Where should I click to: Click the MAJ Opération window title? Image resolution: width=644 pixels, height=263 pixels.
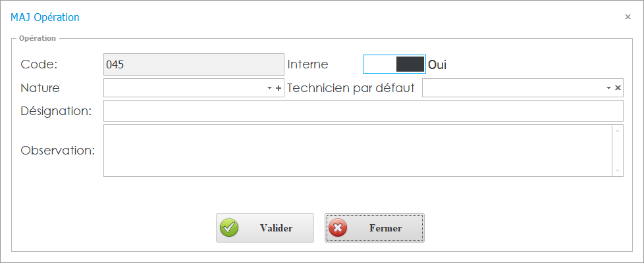pos(45,17)
